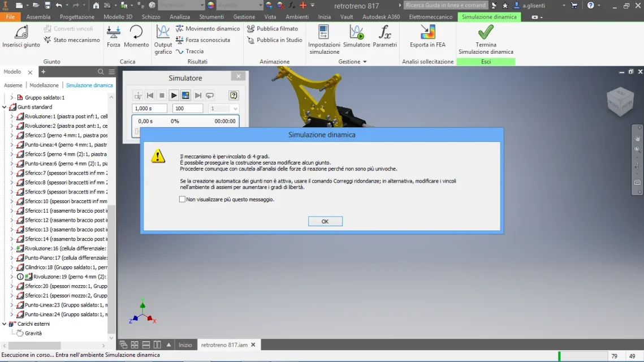This screenshot has width=644, height=362.
Task: Switch to the Elettromeccanico ribbon tab
Action: [430, 17]
